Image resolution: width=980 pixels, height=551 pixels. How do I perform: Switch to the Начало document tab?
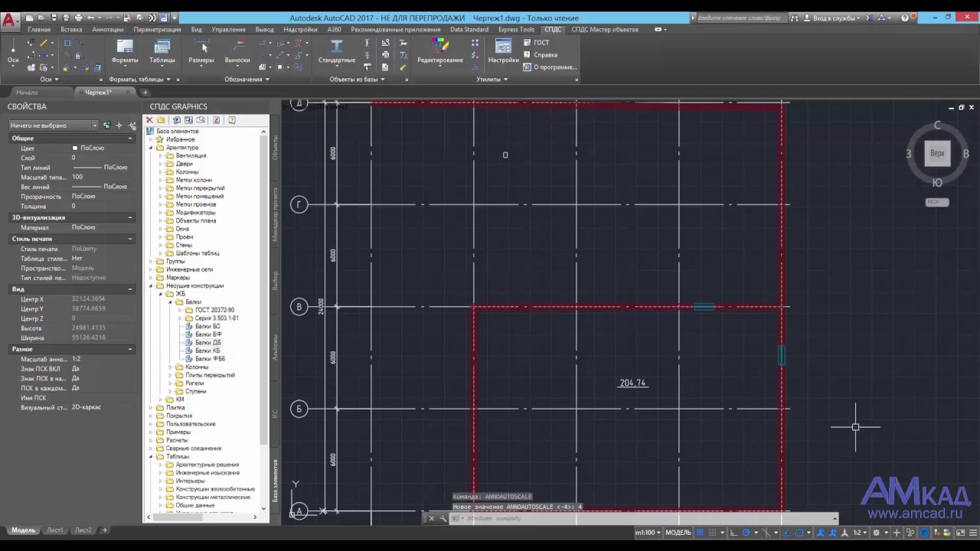(27, 93)
